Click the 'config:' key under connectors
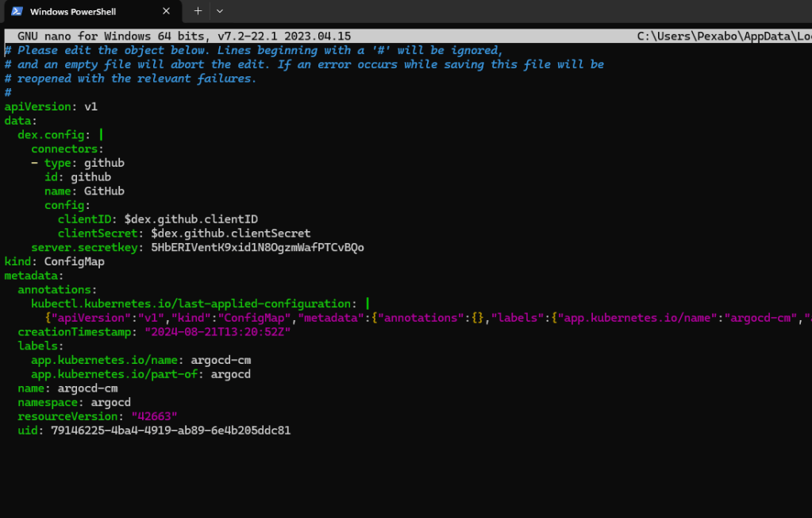 point(67,205)
